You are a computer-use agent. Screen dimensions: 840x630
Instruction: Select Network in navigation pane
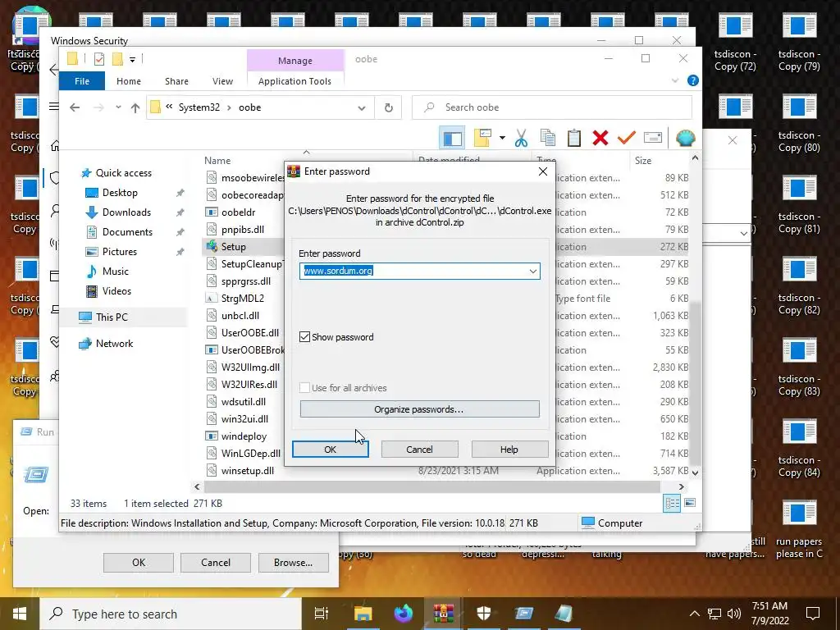[x=114, y=344]
